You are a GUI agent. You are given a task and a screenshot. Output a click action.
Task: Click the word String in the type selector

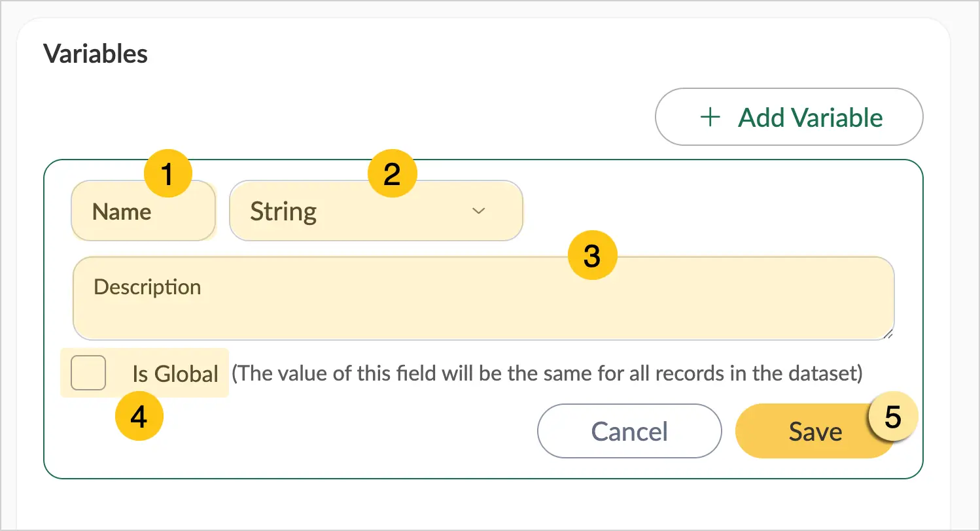(283, 212)
